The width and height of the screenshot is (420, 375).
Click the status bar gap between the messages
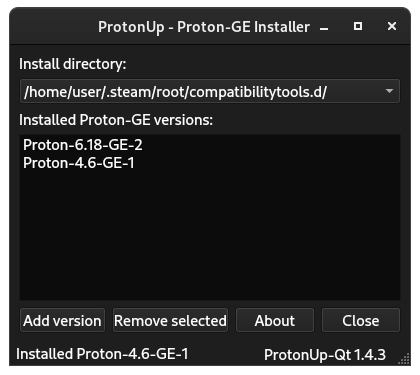click(226, 354)
